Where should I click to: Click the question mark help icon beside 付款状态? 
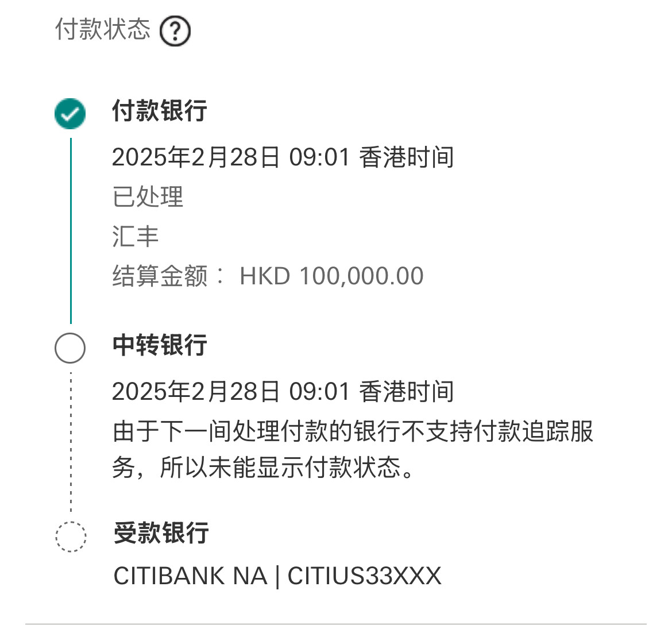click(175, 30)
